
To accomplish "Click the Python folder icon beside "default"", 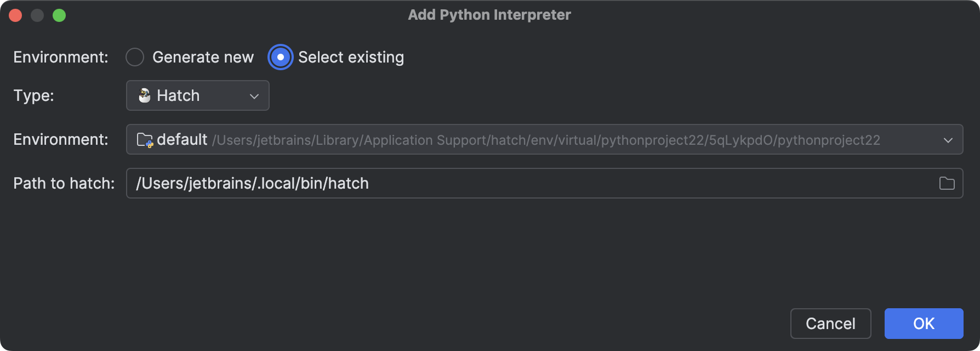I will tap(145, 140).
